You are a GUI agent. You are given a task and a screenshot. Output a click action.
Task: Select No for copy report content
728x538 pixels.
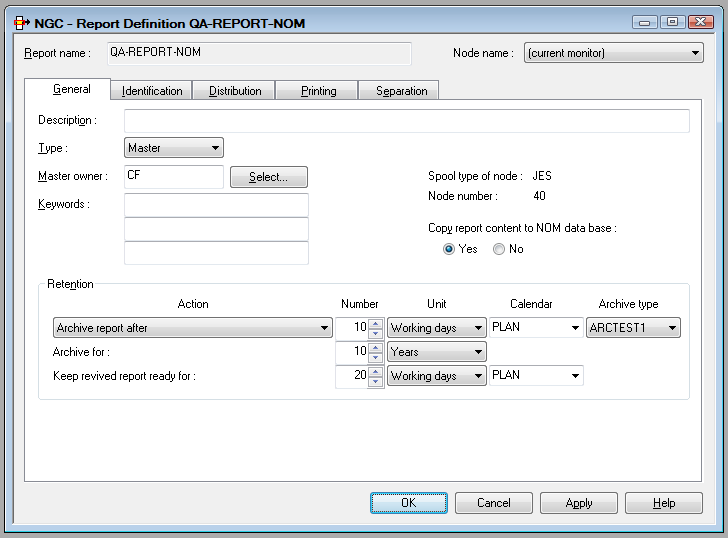pyautogui.click(x=499, y=249)
